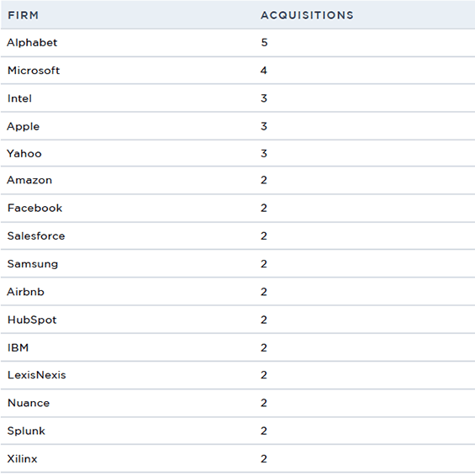Viewport: 475px width, 476px height.
Task: Click the ACQUISITIONS column header
Action: (307, 15)
